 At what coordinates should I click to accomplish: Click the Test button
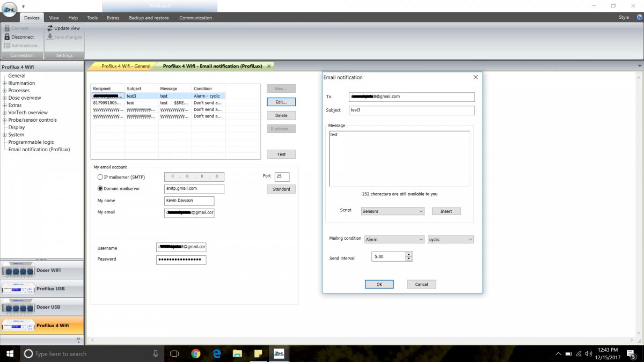[281, 154]
